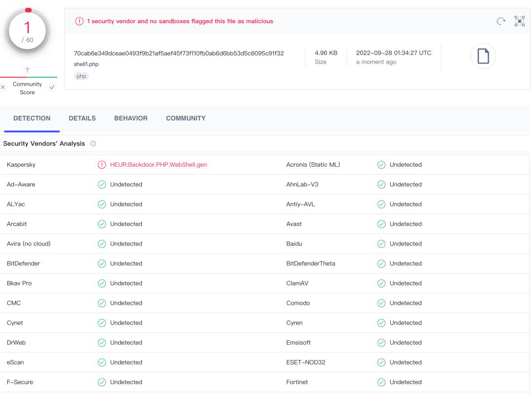532x394 pixels.
Task: Click the green check icon for ClamAV
Action: (x=381, y=283)
